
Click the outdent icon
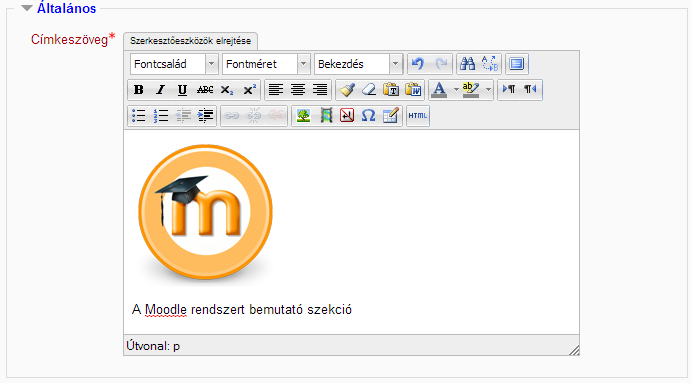(x=182, y=116)
